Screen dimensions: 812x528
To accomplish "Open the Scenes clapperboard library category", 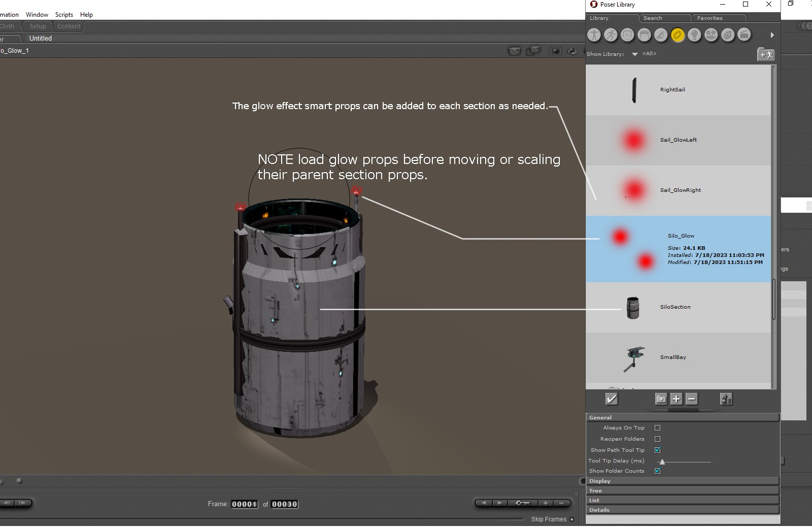I will click(744, 35).
